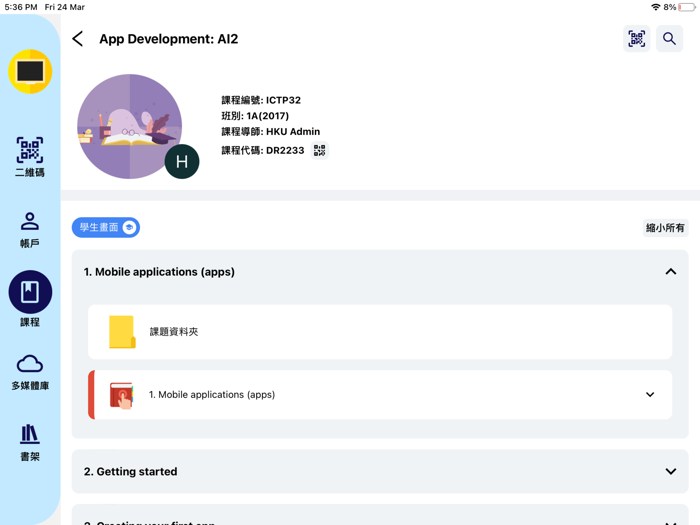Select 課程 courses sidebar item
This screenshot has width=700, height=525.
(x=30, y=298)
